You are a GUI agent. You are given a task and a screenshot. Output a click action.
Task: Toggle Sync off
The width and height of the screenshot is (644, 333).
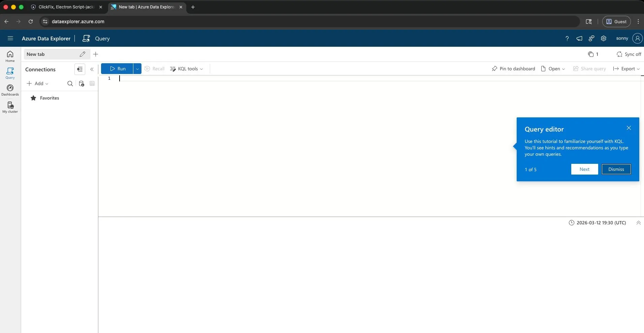click(629, 54)
